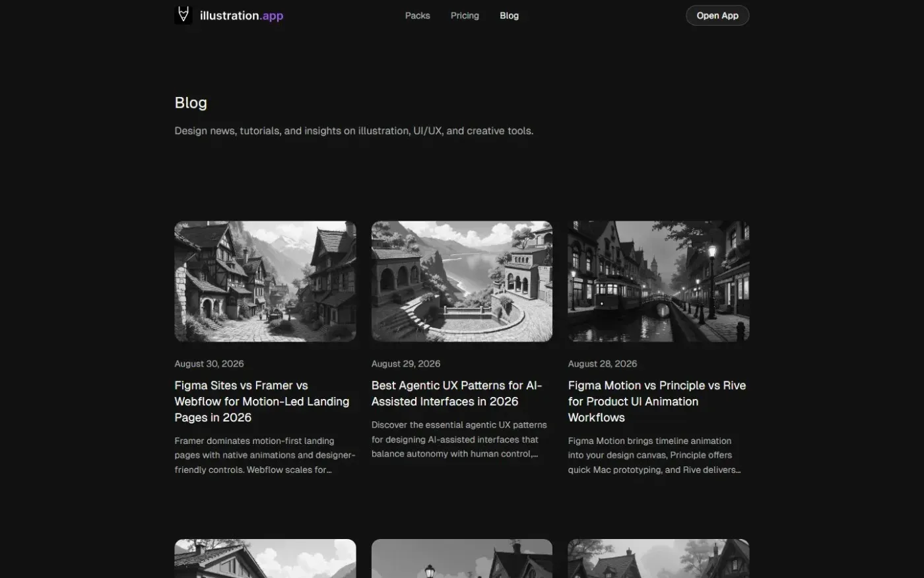The image size is (924, 578).
Task: Open the second-row right cottage thumbnail
Action: [x=659, y=558]
